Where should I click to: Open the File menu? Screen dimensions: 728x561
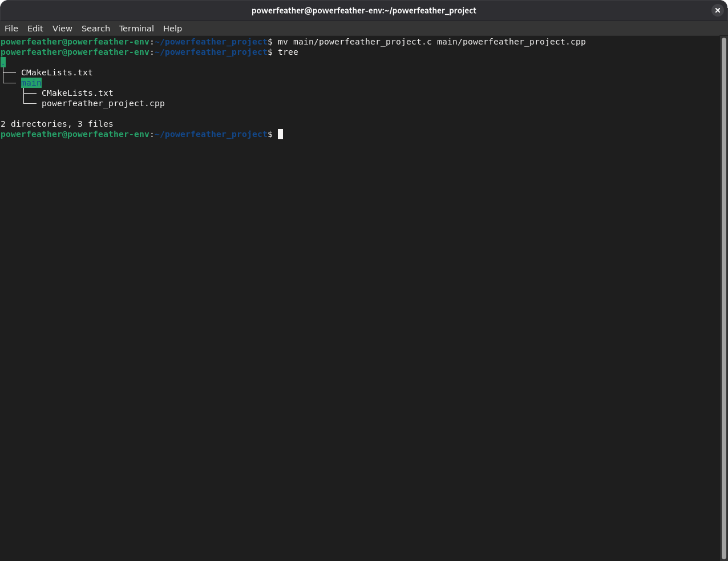(x=11, y=29)
